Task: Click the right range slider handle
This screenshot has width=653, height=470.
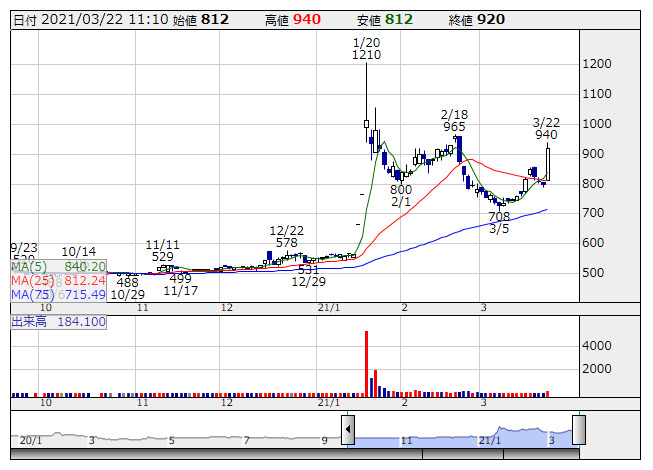Action: (579, 430)
